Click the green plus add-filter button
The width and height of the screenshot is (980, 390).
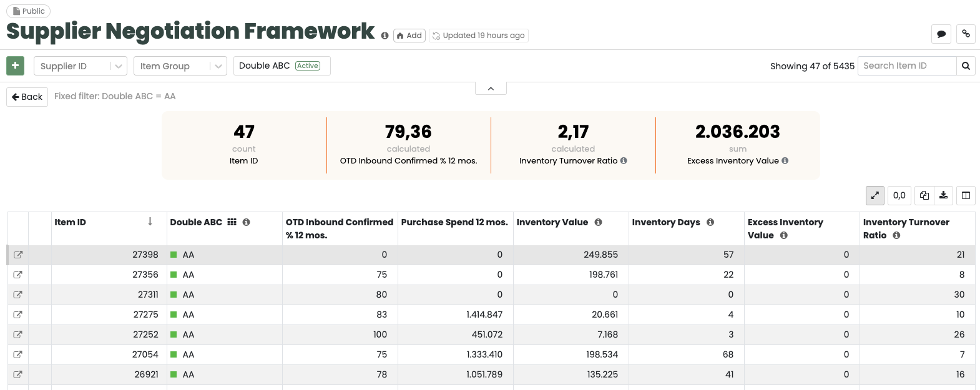(16, 66)
